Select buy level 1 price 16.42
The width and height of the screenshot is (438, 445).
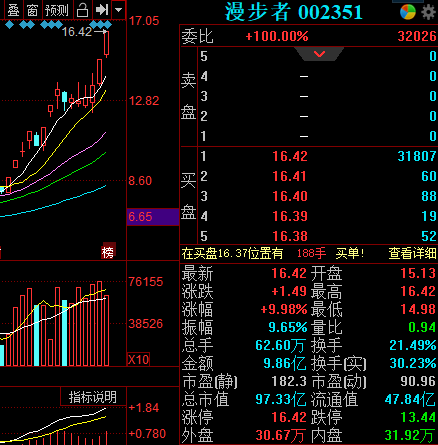(x=290, y=156)
